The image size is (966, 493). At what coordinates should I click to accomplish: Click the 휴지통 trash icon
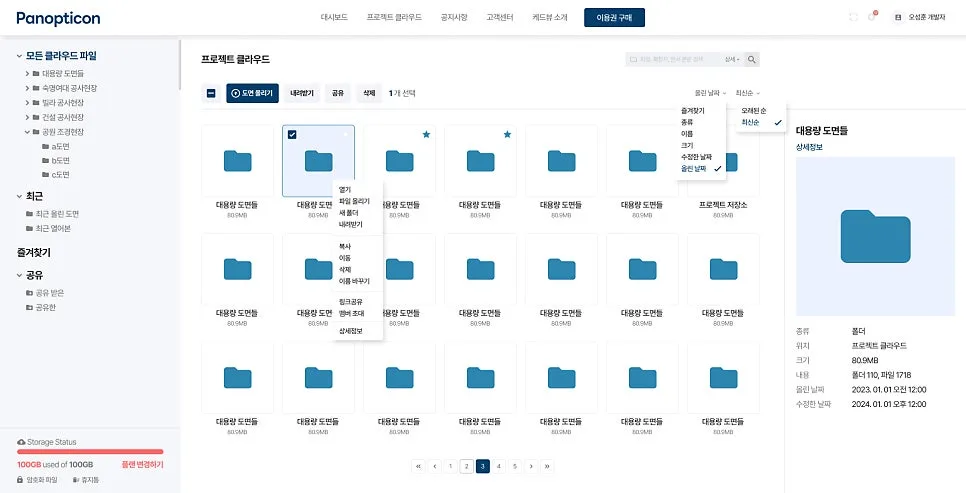coord(75,479)
